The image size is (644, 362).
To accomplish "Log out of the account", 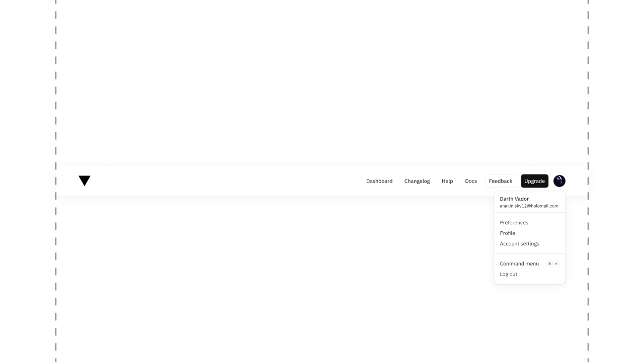I will [508, 274].
